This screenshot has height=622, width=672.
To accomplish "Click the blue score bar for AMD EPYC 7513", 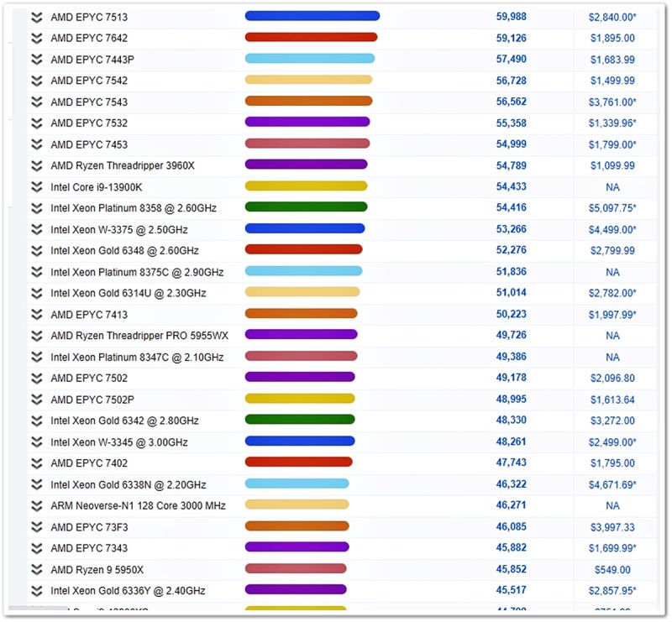I will coord(312,16).
